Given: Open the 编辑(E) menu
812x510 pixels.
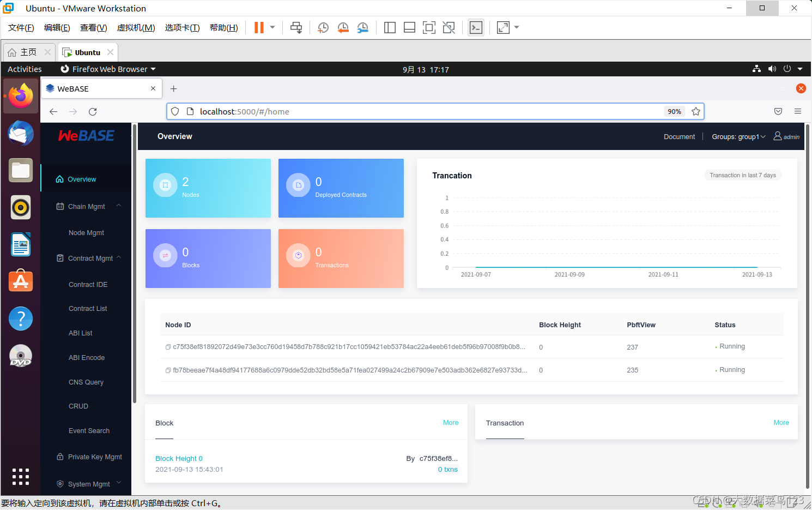Looking at the screenshot, I should pos(57,28).
